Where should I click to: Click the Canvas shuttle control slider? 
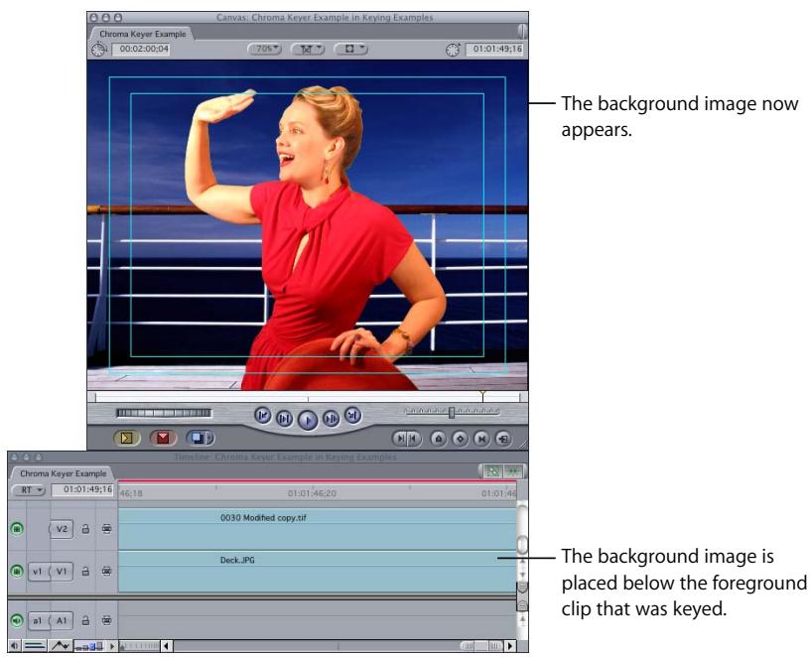451,412
